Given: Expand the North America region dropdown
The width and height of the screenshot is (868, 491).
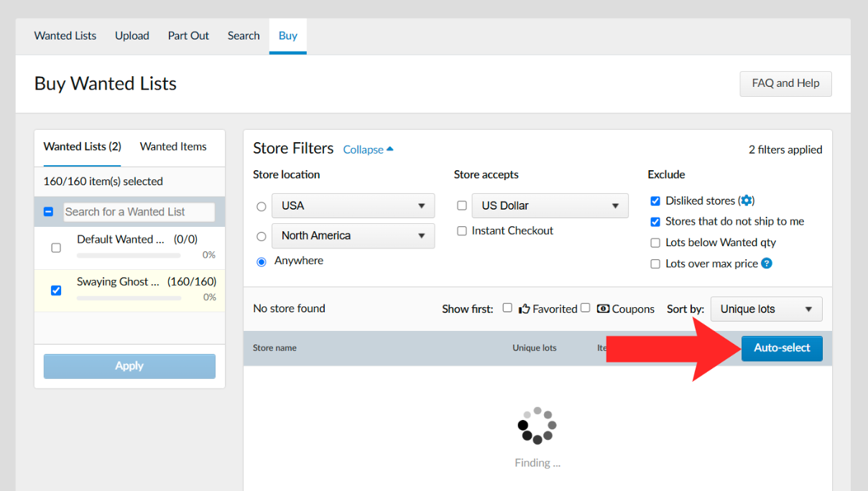Looking at the screenshot, I should point(353,235).
